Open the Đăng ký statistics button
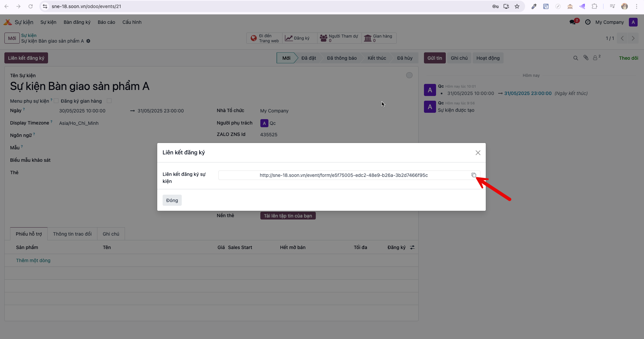 click(x=300, y=38)
